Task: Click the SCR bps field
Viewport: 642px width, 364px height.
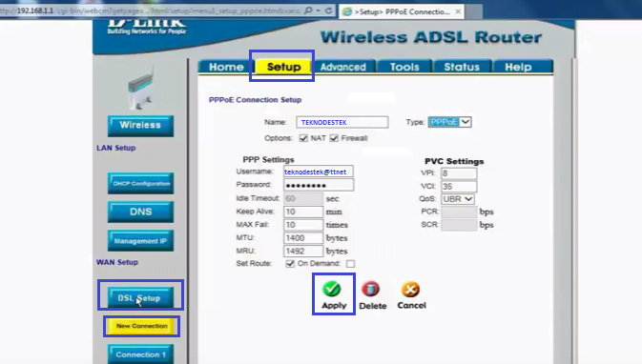Action: coord(459,225)
